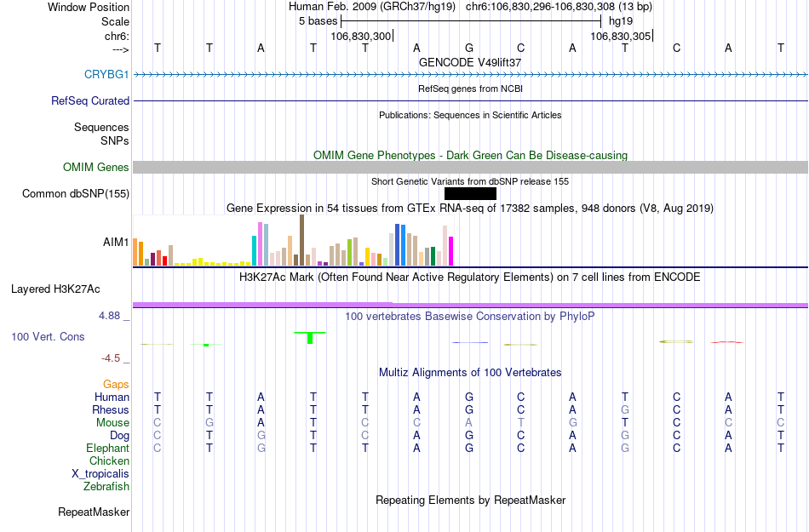
Task: Click the gray OMIM Genes bar
Action: (471, 167)
